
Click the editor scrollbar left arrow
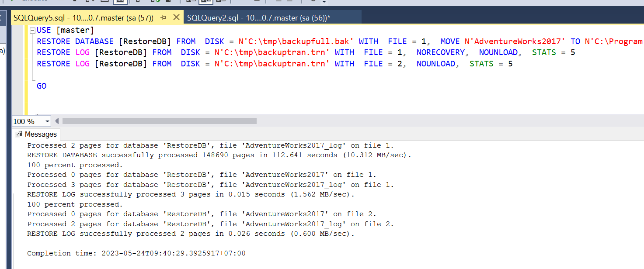[x=56, y=121]
